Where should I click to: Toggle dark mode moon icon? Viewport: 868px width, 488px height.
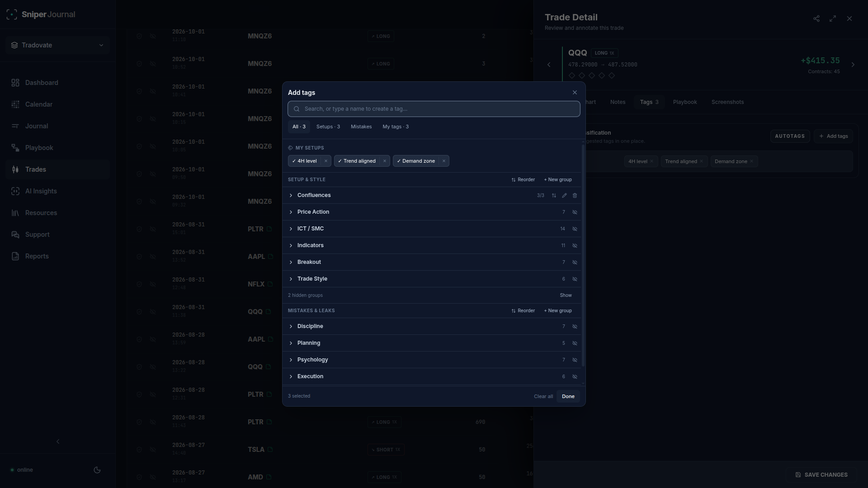[x=97, y=470]
